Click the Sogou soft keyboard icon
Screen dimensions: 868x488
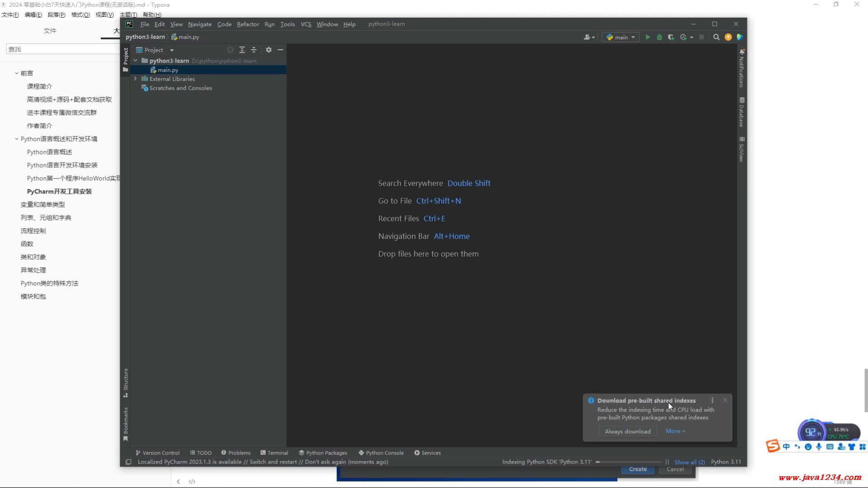pos(830,447)
